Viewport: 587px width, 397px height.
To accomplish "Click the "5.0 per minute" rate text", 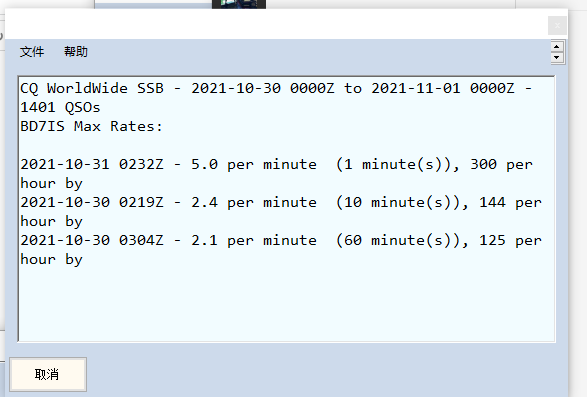I will 254,164.
